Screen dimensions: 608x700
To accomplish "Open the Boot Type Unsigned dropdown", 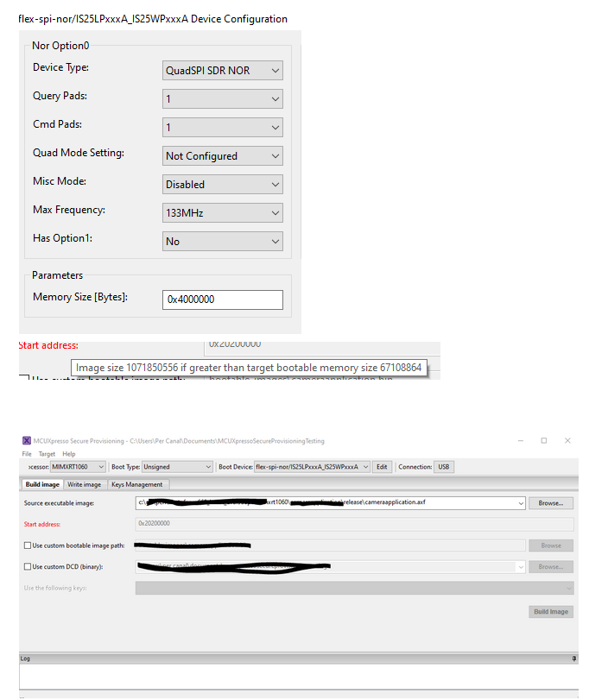I will [x=177, y=467].
